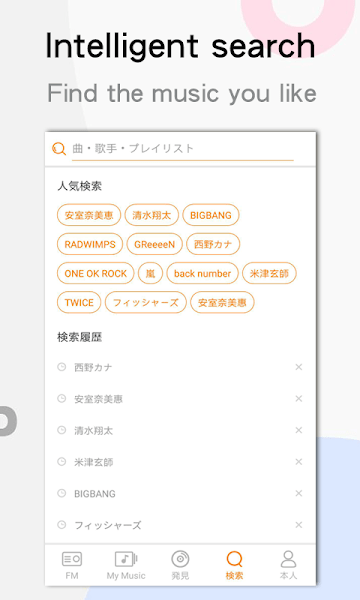This screenshot has width=360, height=600.
Task: Click clock icon beside BIGBANG history
Action: [x=62, y=493]
